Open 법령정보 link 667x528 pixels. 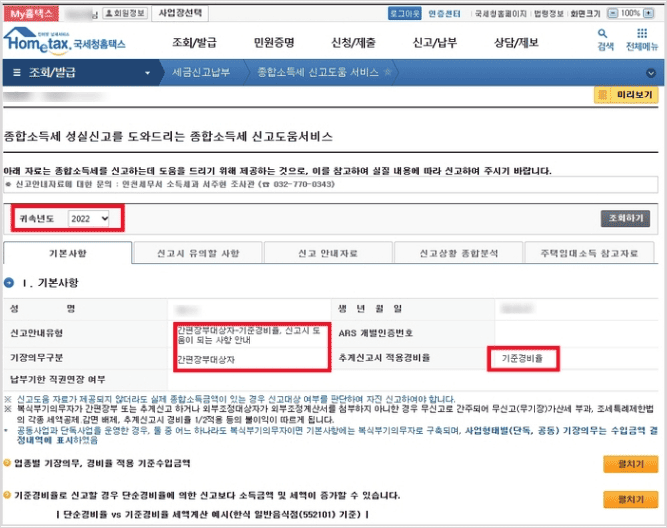[549, 14]
